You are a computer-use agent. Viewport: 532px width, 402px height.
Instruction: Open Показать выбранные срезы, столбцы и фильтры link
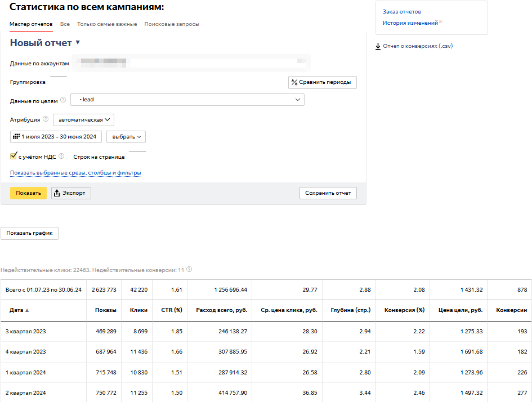click(x=75, y=173)
